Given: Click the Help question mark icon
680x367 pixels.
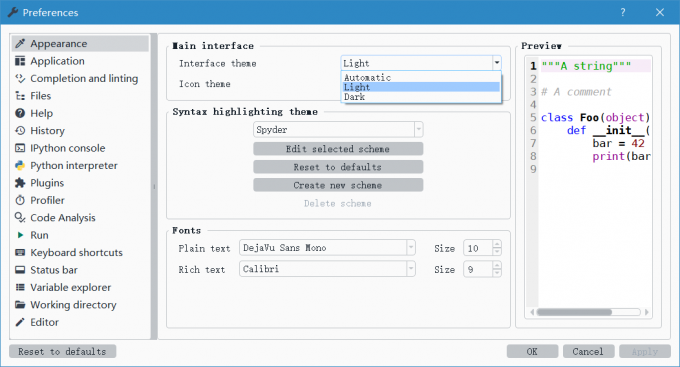Looking at the screenshot, I should click(x=20, y=113).
